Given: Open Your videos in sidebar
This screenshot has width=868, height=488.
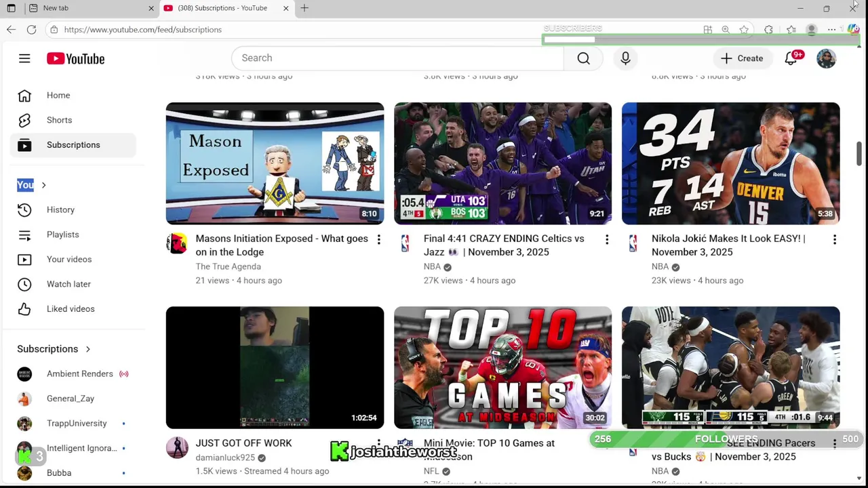Looking at the screenshot, I should (73, 260).
